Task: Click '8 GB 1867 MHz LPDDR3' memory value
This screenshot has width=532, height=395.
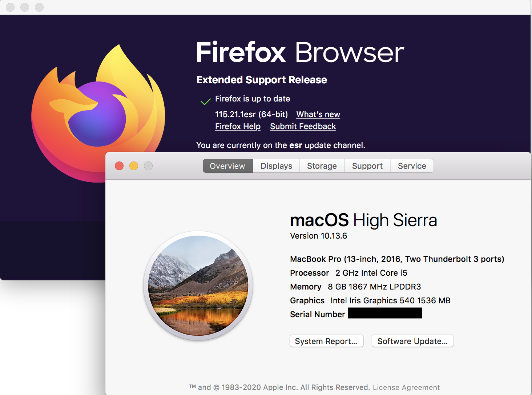Action: tap(374, 287)
